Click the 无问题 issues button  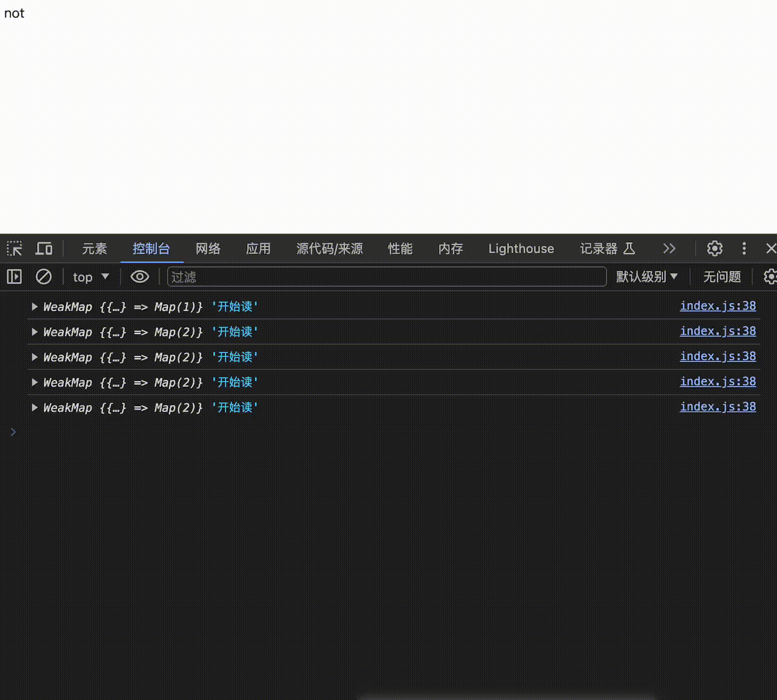pos(722,277)
